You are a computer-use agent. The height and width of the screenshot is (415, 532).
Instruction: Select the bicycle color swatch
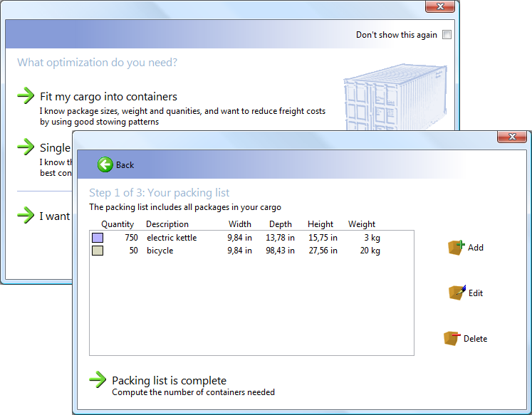point(98,251)
